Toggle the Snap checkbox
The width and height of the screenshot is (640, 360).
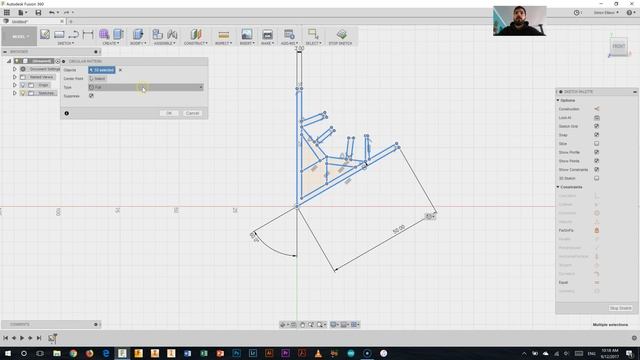pyautogui.click(x=596, y=135)
